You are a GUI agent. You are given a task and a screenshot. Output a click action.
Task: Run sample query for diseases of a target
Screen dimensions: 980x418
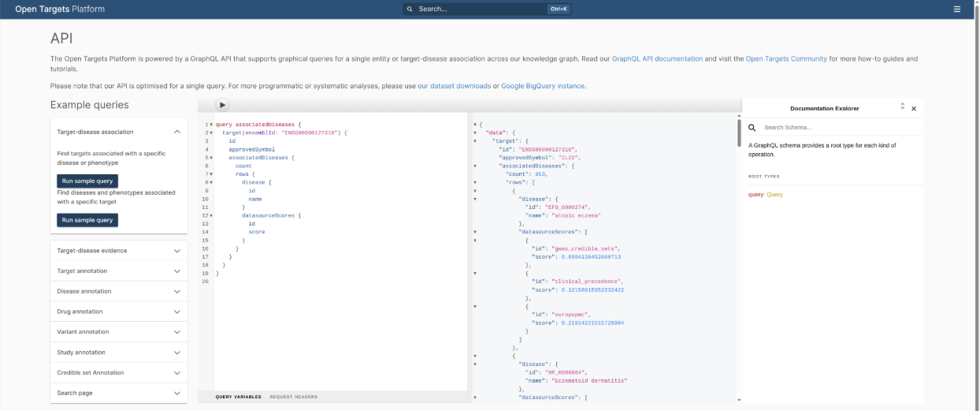(87, 220)
